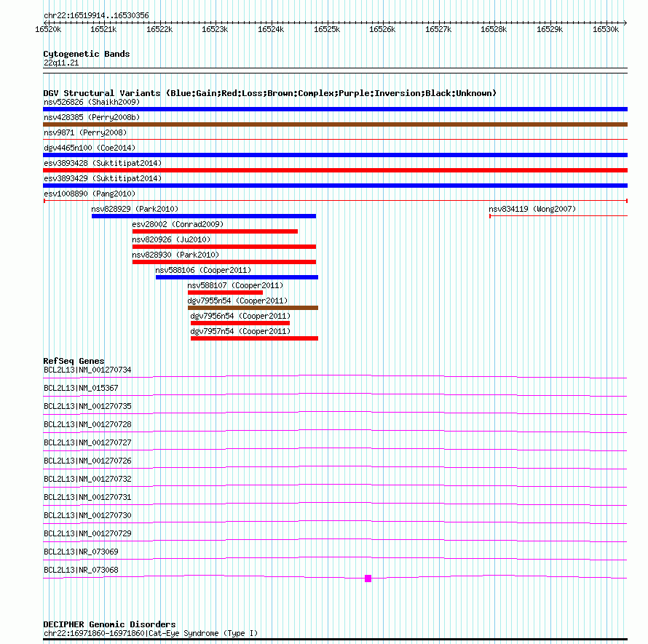648x644 pixels.
Task: Click the 16526k ruler tick label
Action: point(382,29)
